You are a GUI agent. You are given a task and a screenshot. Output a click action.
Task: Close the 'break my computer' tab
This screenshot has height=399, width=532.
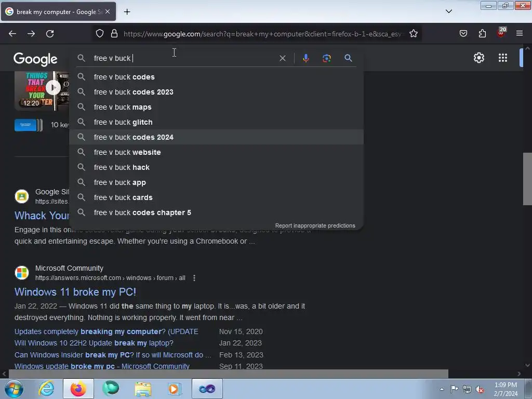pyautogui.click(x=108, y=11)
